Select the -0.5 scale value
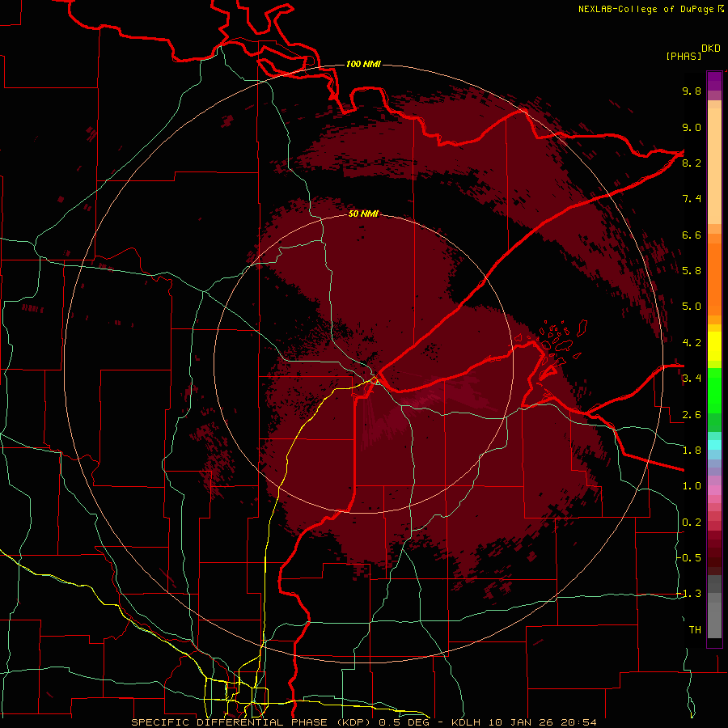The width and height of the screenshot is (728, 728). click(x=688, y=558)
